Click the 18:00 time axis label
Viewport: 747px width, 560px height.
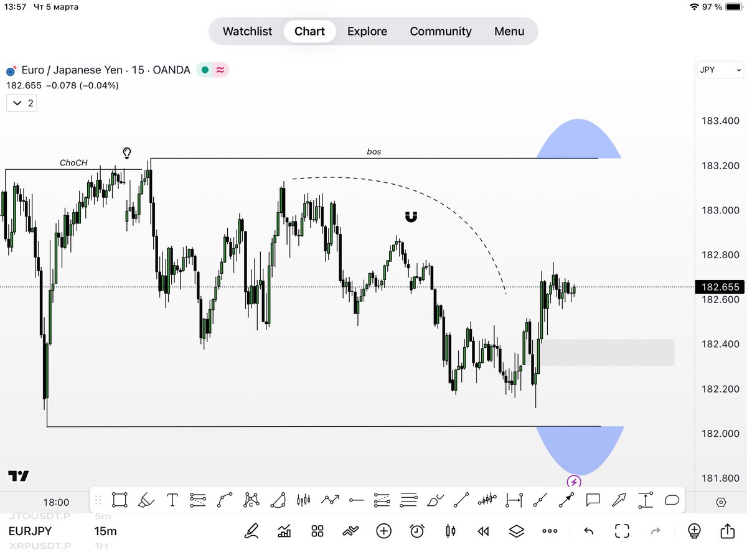56,502
